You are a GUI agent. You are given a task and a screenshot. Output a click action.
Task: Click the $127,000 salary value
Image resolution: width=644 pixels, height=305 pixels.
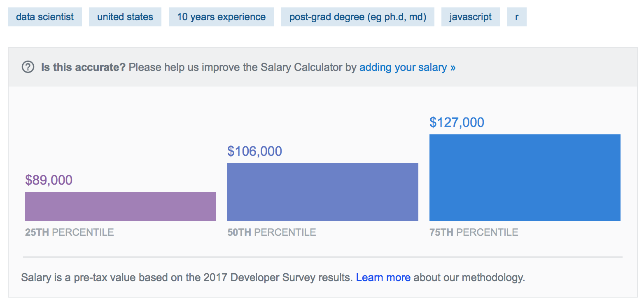point(457,122)
